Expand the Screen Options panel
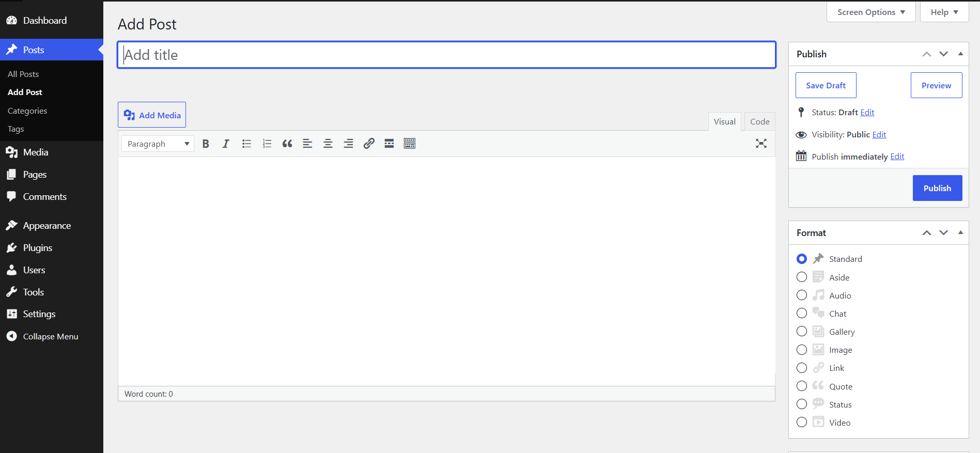This screenshot has width=980, height=453. tap(871, 12)
